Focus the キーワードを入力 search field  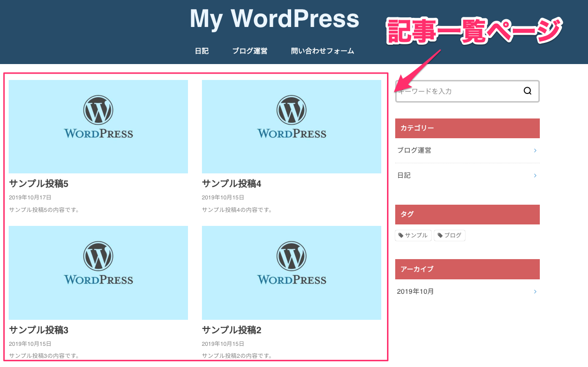[x=458, y=92]
